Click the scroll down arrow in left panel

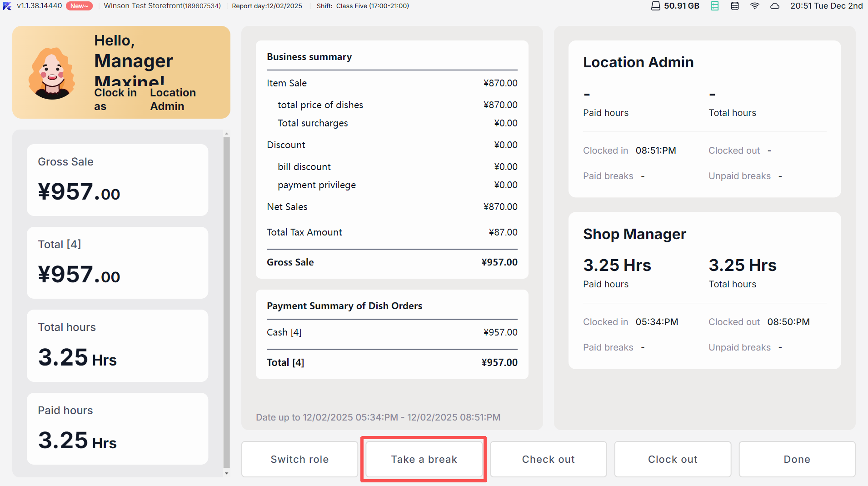[226, 473]
